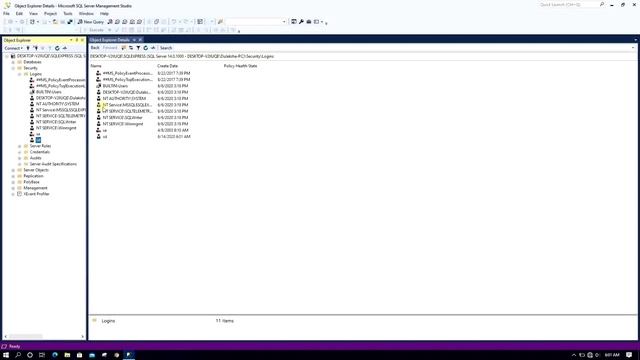Open the View menu
Screen dimensions: 640x360
(x=33, y=13)
